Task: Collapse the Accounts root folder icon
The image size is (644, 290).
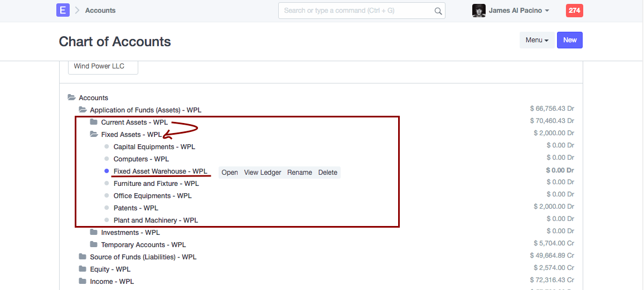Action: tap(71, 97)
